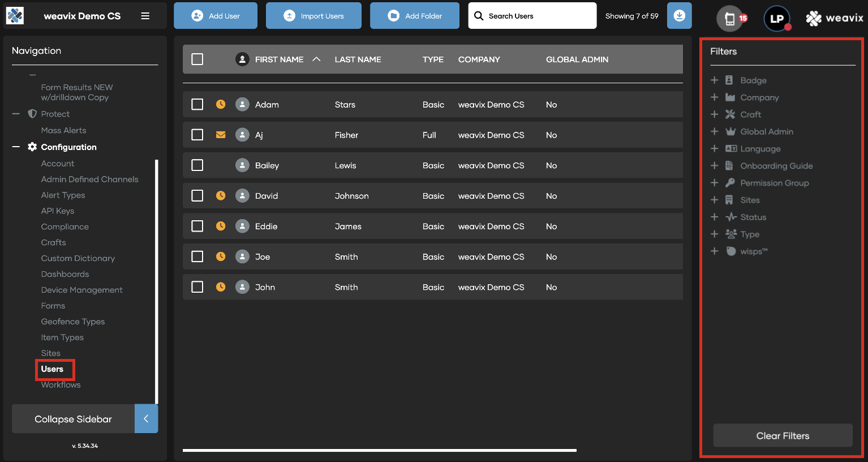Click the Clear Filters button
This screenshot has width=868, height=462.
[783, 435]
